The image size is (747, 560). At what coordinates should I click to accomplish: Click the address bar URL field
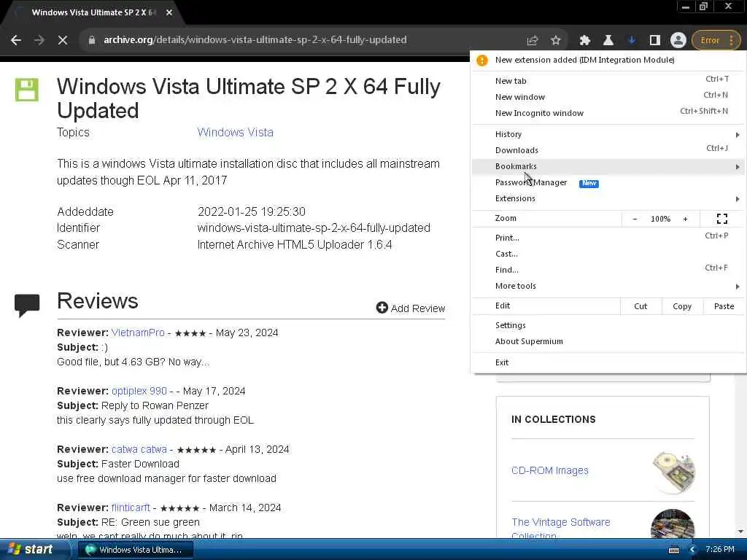click(305, 40)
